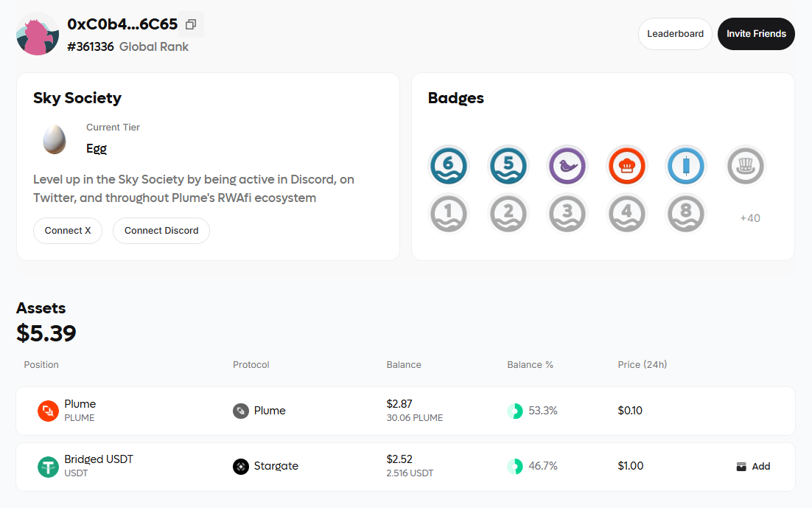
Task: Open the Plume asset row
Action: (405, 411)
